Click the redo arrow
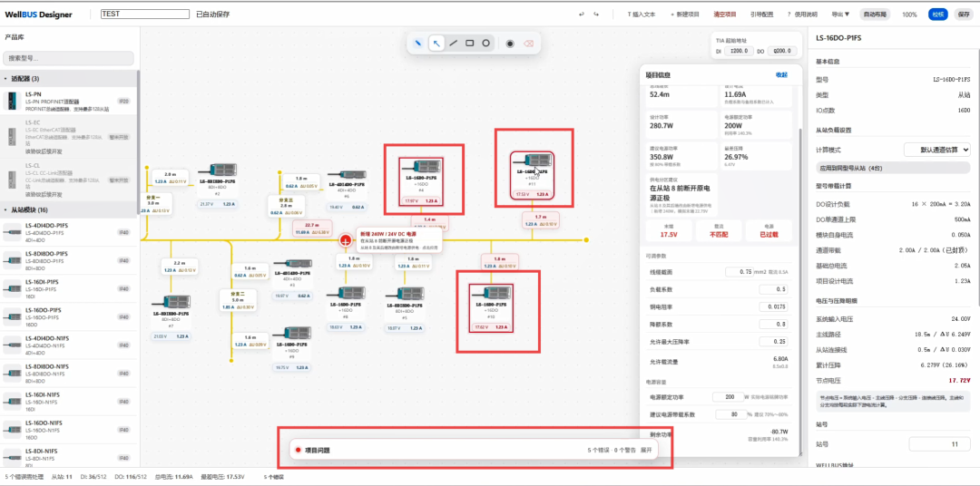The height and width of the screenshot is (486, 980). click(596, 15)
